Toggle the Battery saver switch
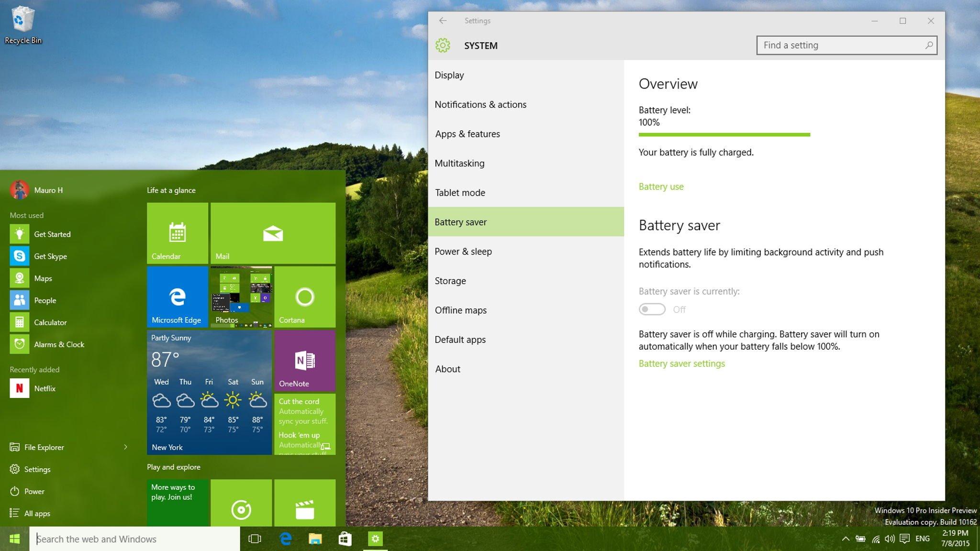 tap(652, 309)
